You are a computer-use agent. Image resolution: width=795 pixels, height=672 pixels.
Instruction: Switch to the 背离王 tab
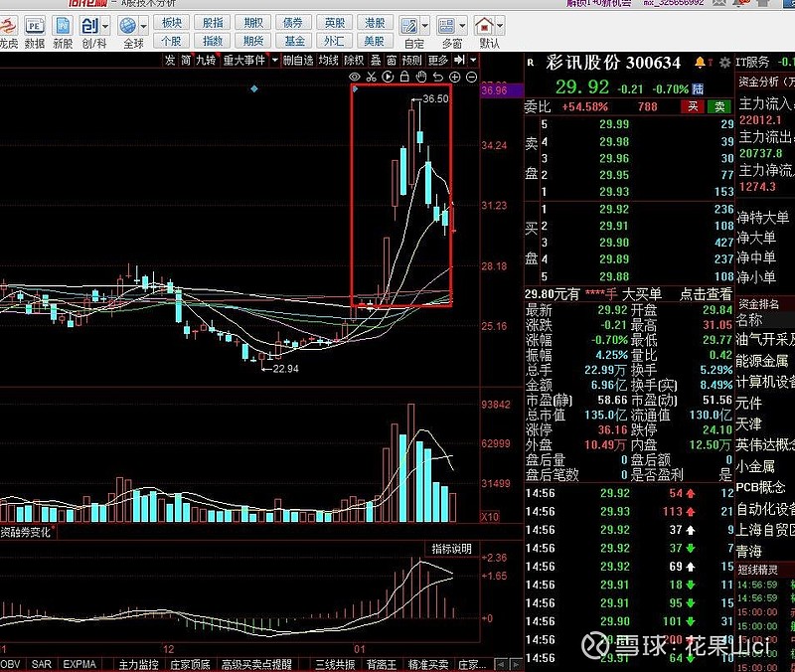(x=382, y=664)
